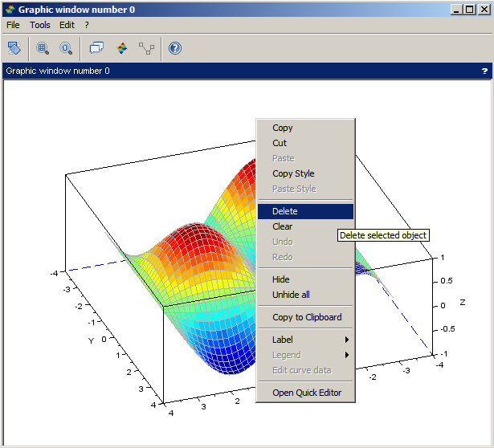Select Copy in the context menu

click(x=283, y=128)
